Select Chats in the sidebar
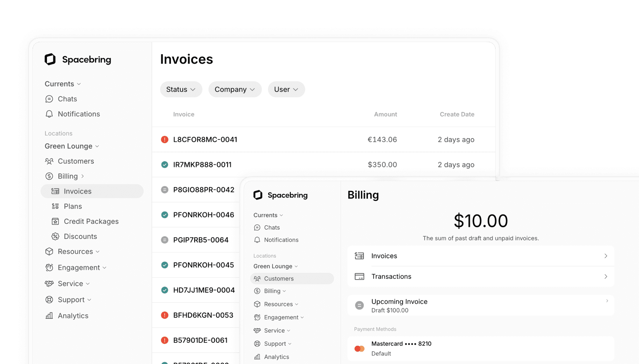 (x=67, y=99)
